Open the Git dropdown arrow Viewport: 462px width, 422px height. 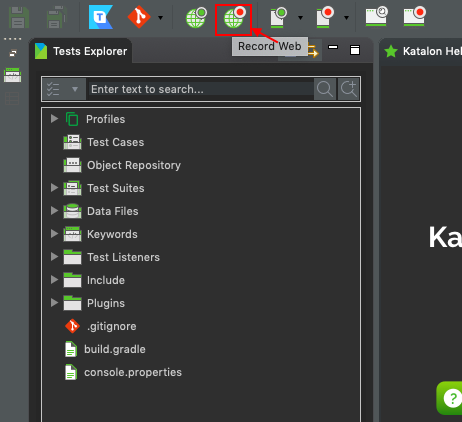(161, 18)
